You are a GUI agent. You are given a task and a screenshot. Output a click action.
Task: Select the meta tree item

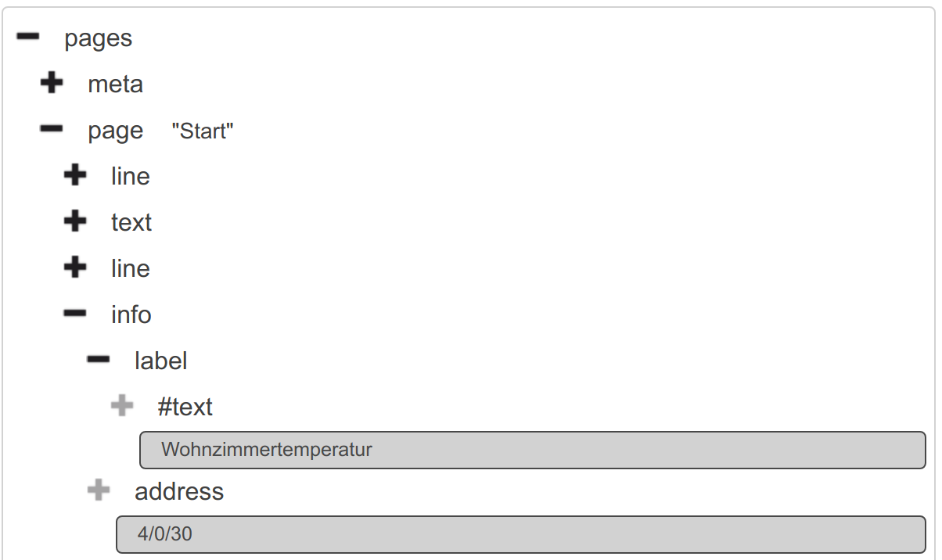[115, 84]
